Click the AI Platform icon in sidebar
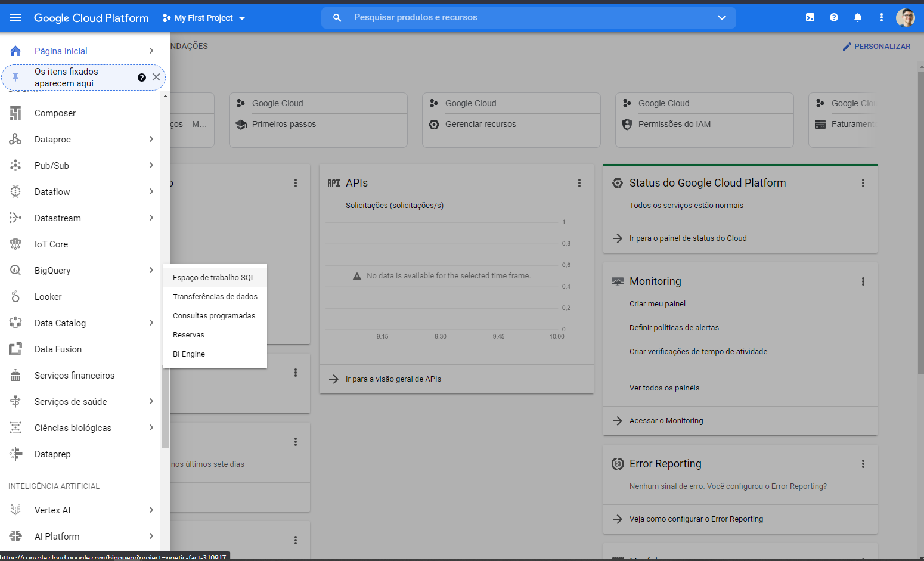The height and width of the screenshot is (561, 924). 15,536
